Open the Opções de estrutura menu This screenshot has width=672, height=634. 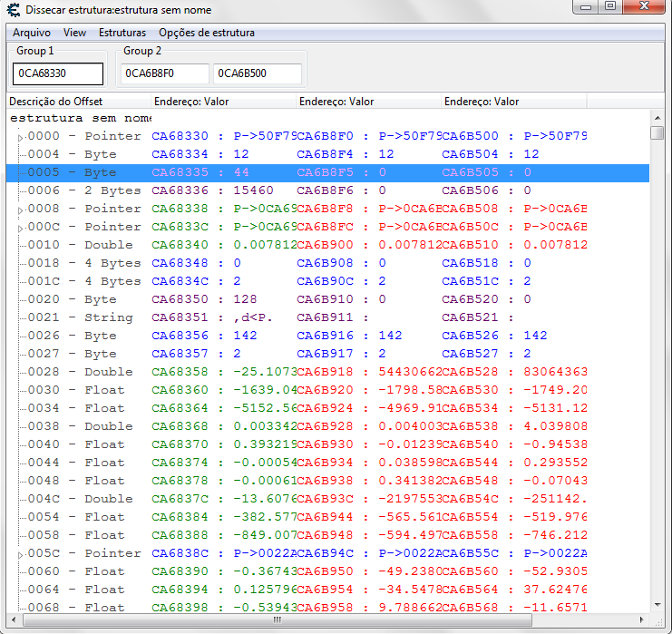(206, 33)
